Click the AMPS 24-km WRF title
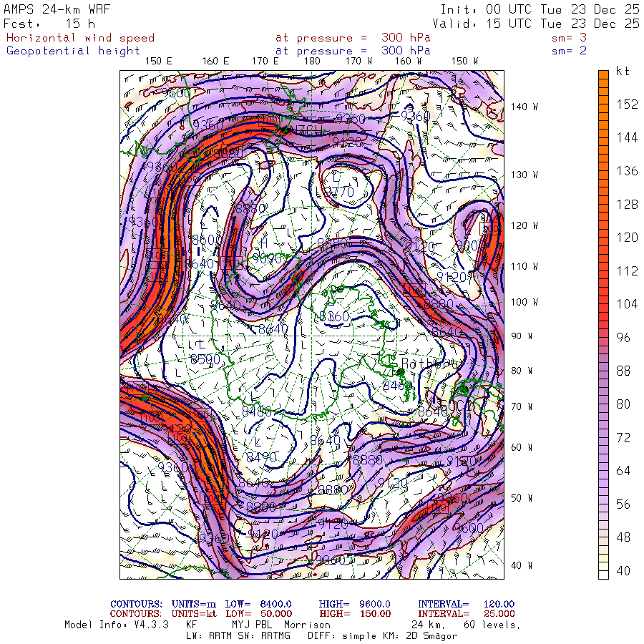This screenshot has height=644, width=644. (x=57, y=9)
